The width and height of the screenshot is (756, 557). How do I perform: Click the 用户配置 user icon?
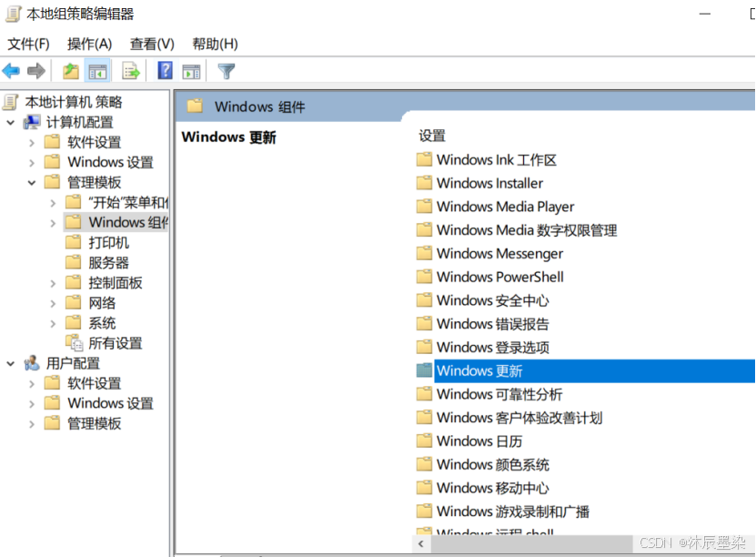[32, 363]
